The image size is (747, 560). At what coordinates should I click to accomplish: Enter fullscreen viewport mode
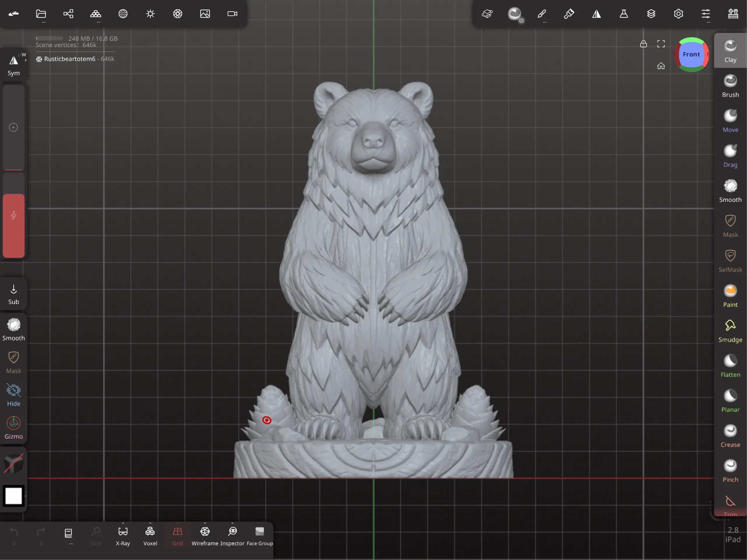click(661, 44)
